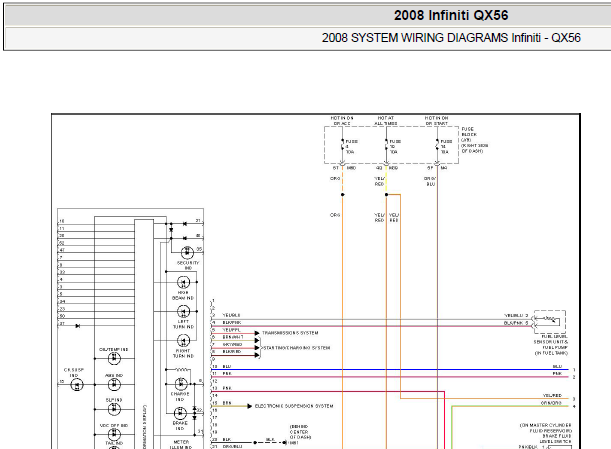Click the 'OIL/TEMP IND' label
This screenshot has width=611, height=449.
pyautogui.click(x=114, y=350)
